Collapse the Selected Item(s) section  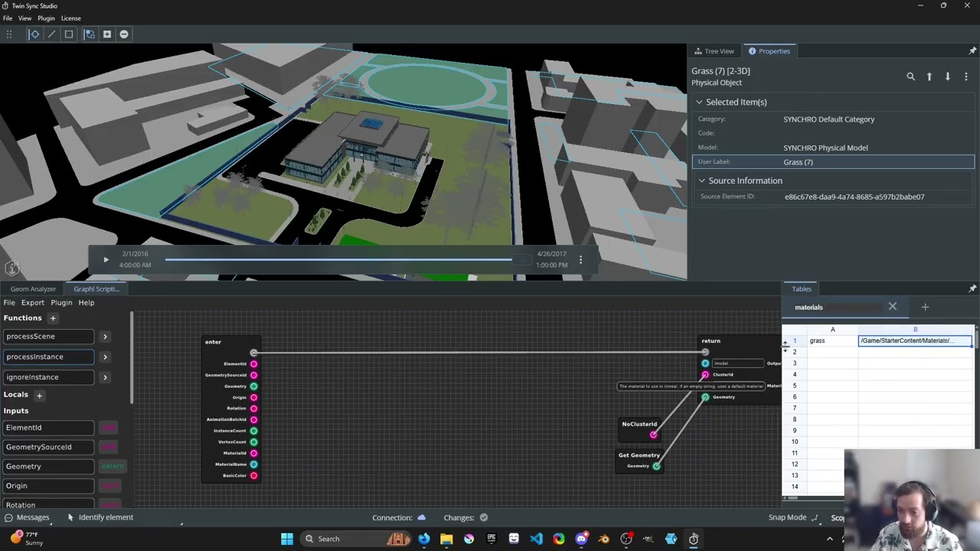pyautogui.click(x=699, y=102)
